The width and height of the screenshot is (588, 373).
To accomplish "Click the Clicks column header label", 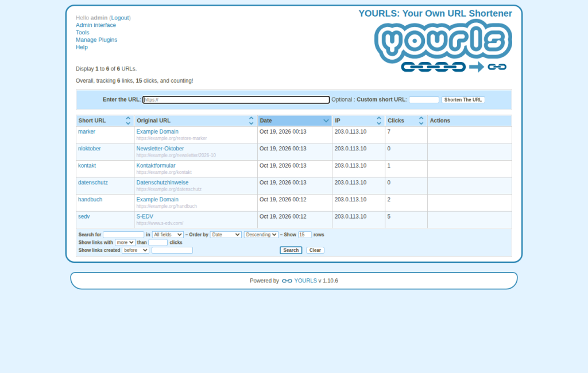I will 396,121.
